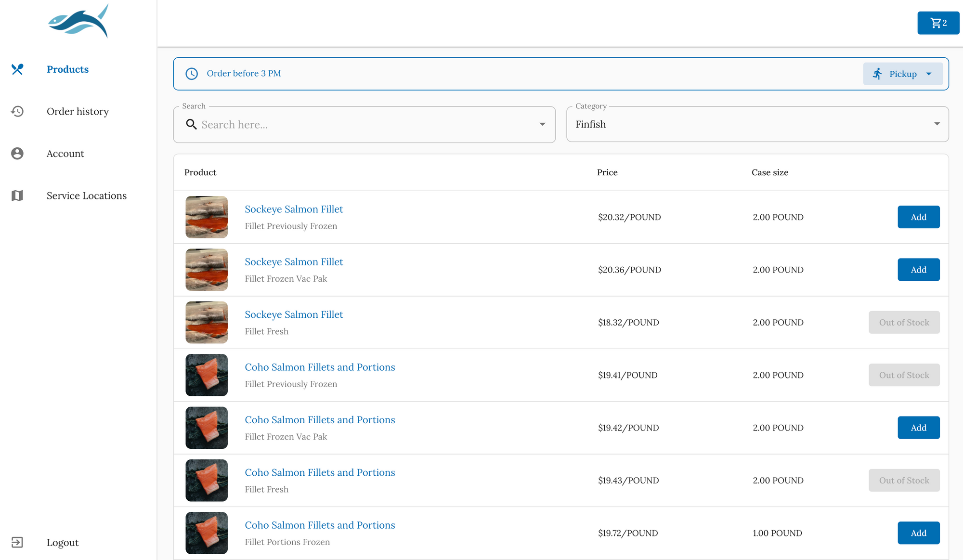Click the Service Locations book icon
The height and width of the screenshot is (560, 963).
[17, 195]
